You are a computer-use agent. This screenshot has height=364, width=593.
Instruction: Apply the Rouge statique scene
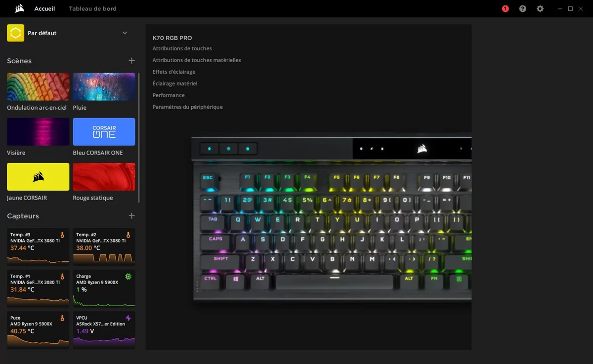[104, 177]
